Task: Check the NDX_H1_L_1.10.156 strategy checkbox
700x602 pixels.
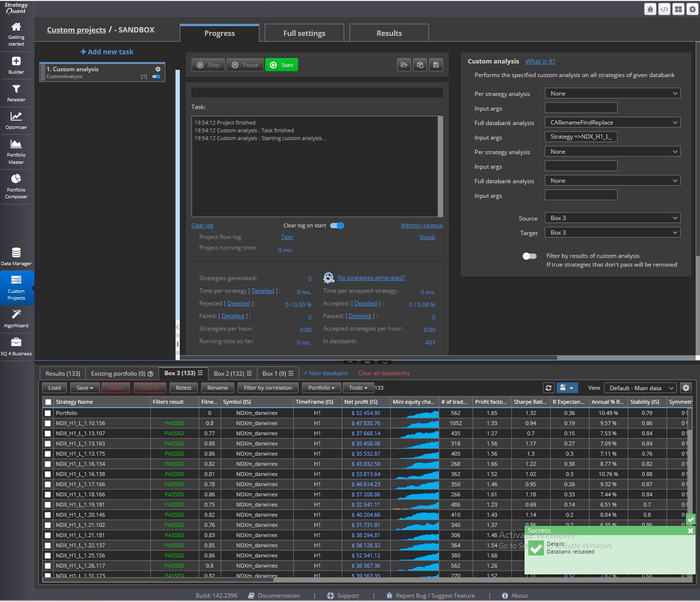Action: click(x=48, y=423)
